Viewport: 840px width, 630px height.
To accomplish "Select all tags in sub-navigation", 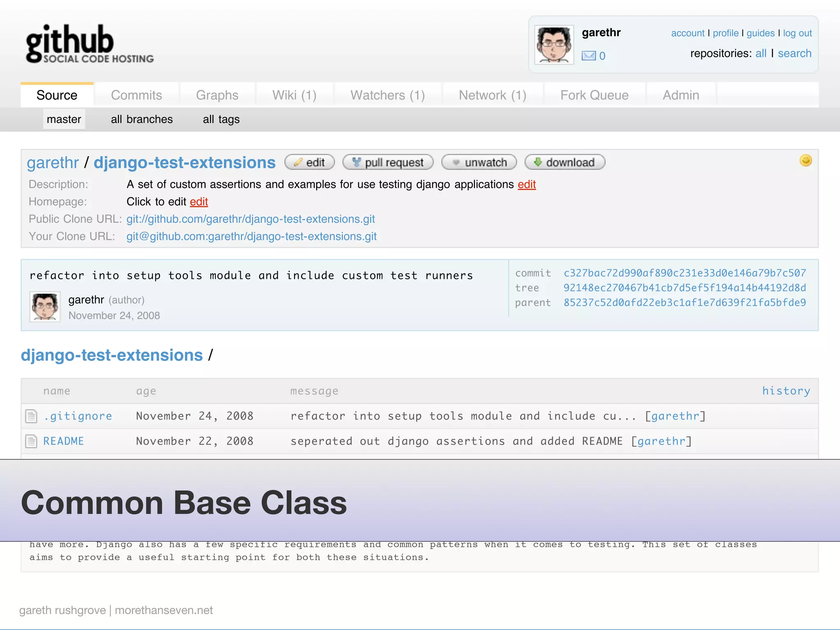I will [221, 119].
